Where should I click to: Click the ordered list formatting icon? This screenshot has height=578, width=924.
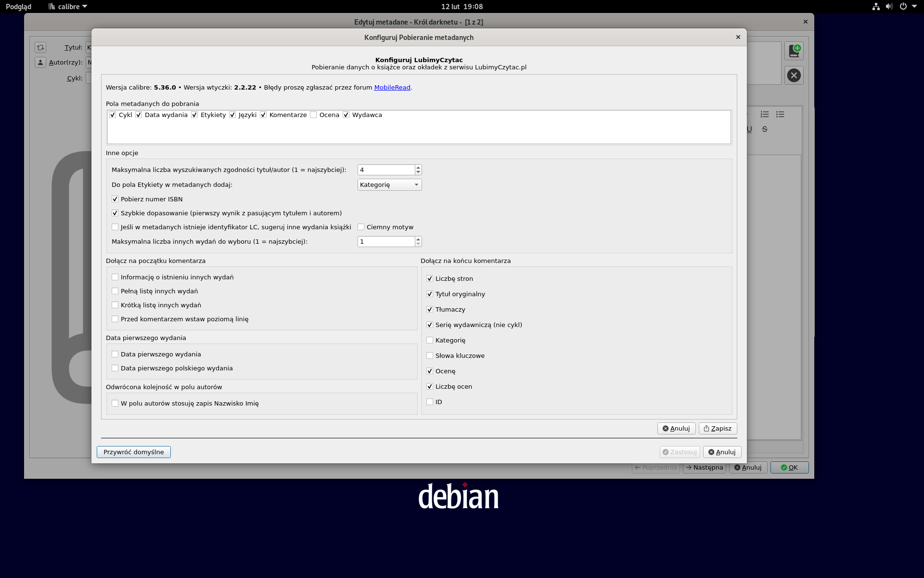(x=765, y=114)
